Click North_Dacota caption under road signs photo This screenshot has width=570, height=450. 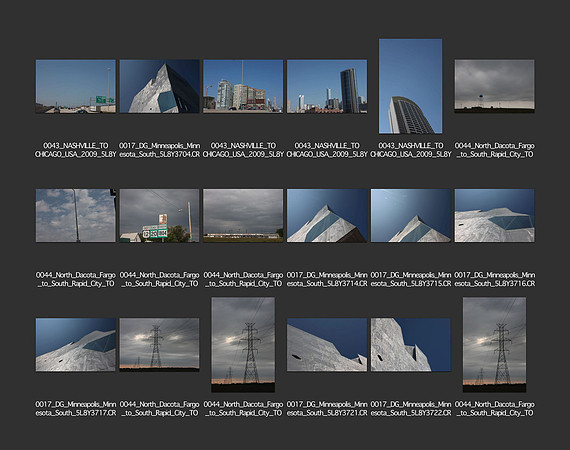(x=160, y=279)
